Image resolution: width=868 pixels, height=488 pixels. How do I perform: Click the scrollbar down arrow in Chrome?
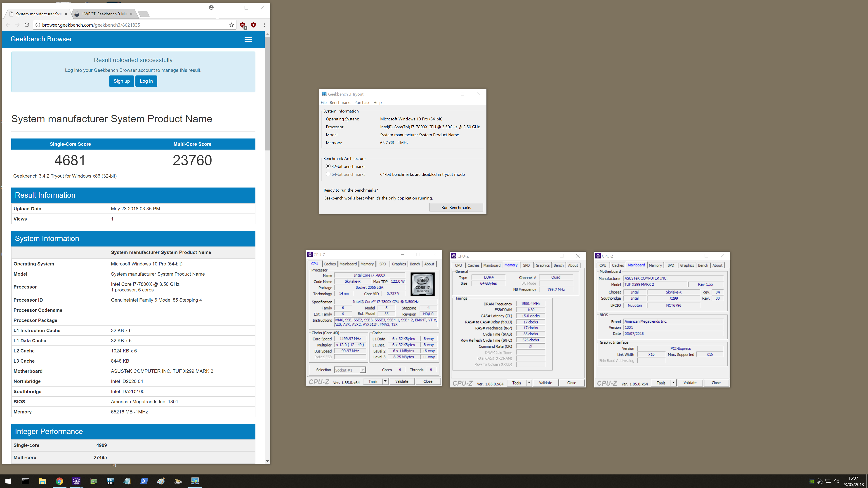[x=267, y=461]
